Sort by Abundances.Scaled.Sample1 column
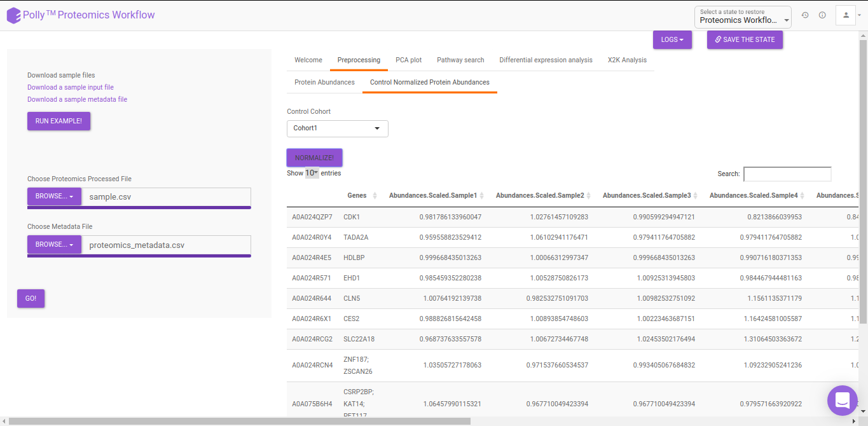 tap(437, 195)
